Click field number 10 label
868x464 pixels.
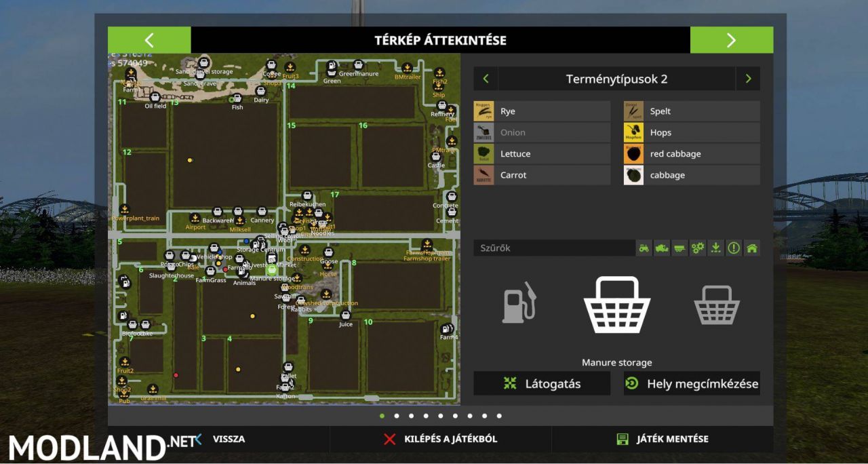(x=368, y=322)
